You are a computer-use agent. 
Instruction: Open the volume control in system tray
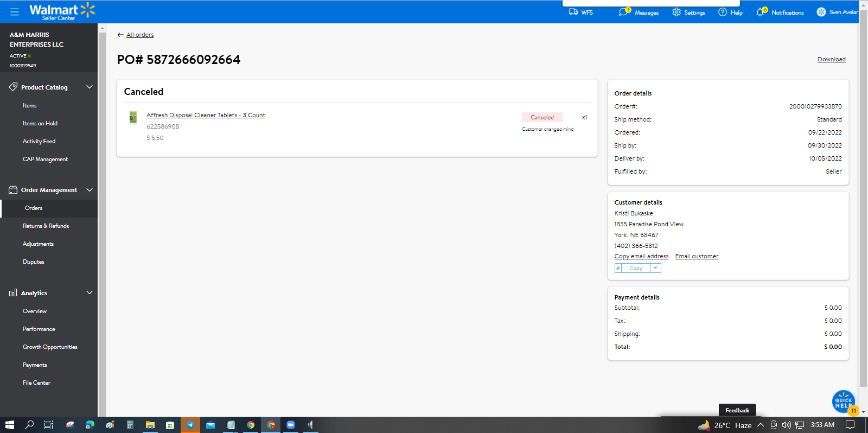coord(786,425)
